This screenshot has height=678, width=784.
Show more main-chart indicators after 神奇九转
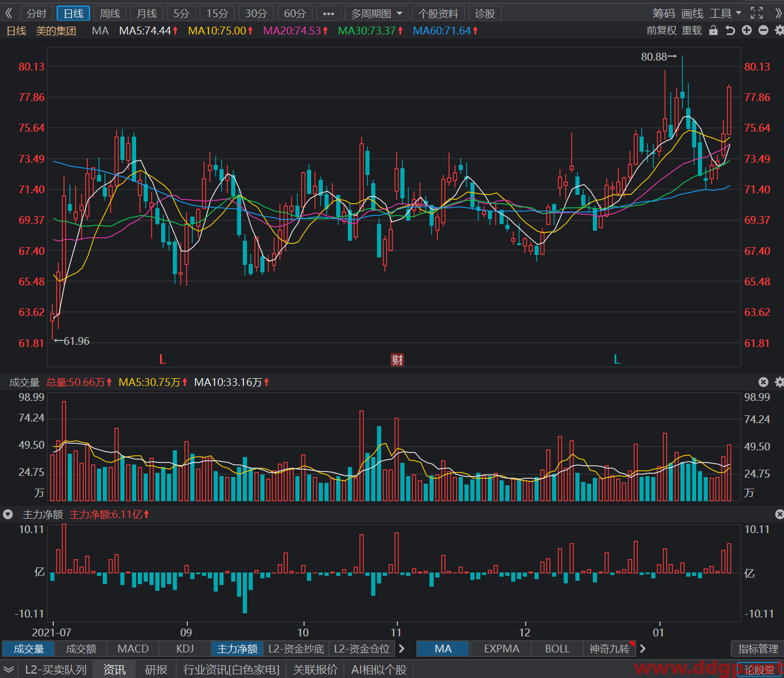tap(643, 649)
